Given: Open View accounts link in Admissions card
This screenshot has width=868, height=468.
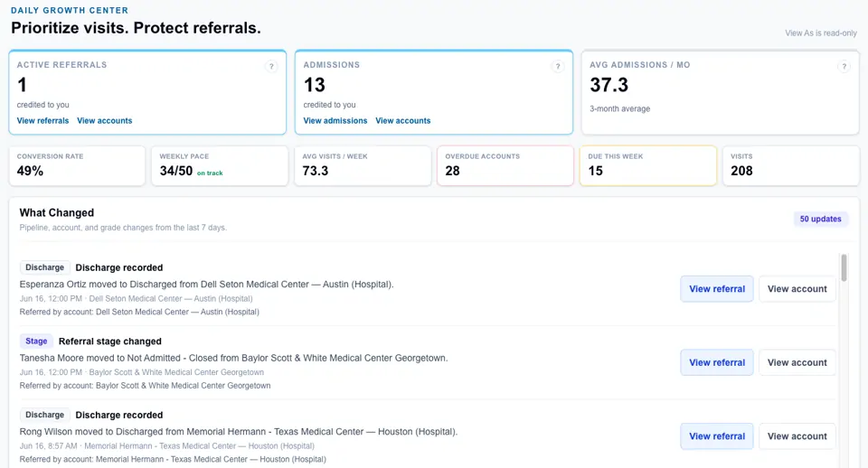Looking at the screenshot, I should click(403, 120).
